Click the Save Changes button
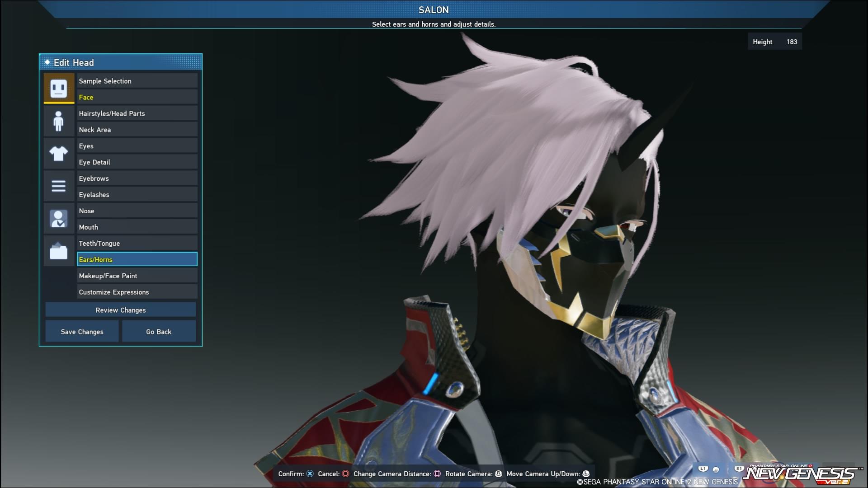Screen dimensions: 868x488 (82, 332)
